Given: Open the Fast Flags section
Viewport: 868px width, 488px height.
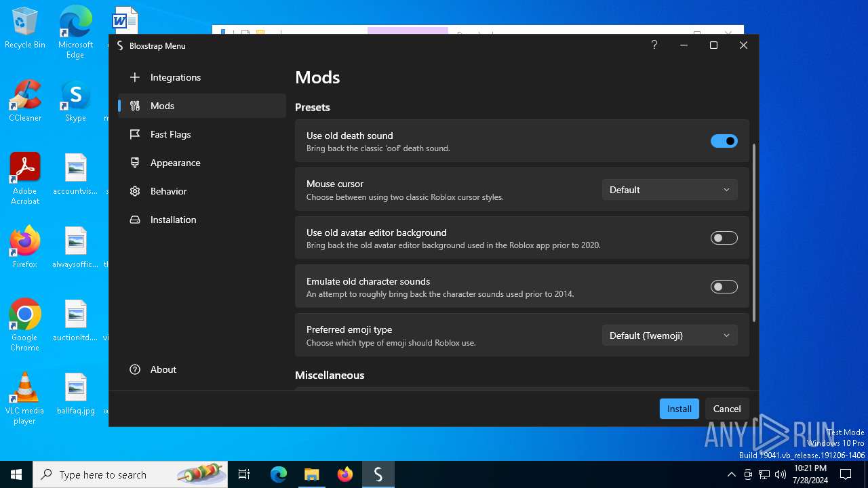Looking at the screenshot, I should coord(202,134).
